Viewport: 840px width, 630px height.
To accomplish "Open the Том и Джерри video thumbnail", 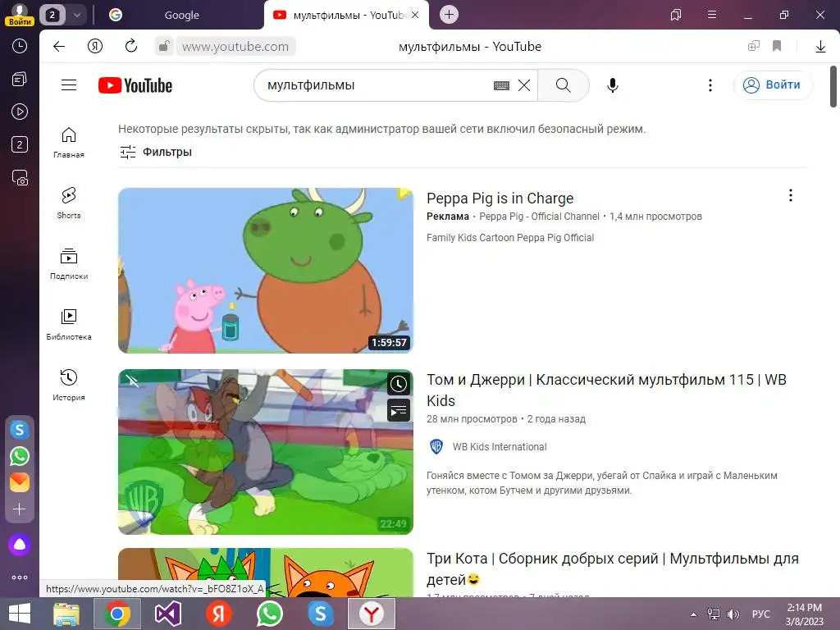I will [x=266, y=452].
